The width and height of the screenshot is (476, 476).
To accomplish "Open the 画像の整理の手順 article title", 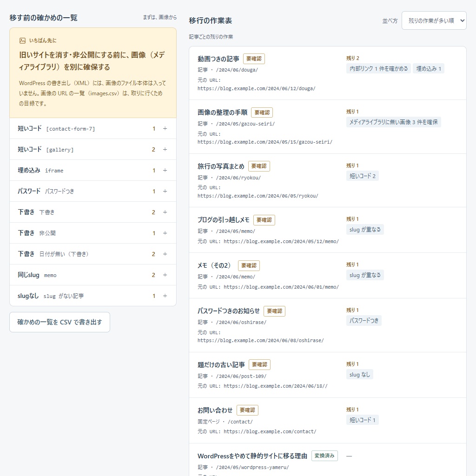I will coord(222,112).
